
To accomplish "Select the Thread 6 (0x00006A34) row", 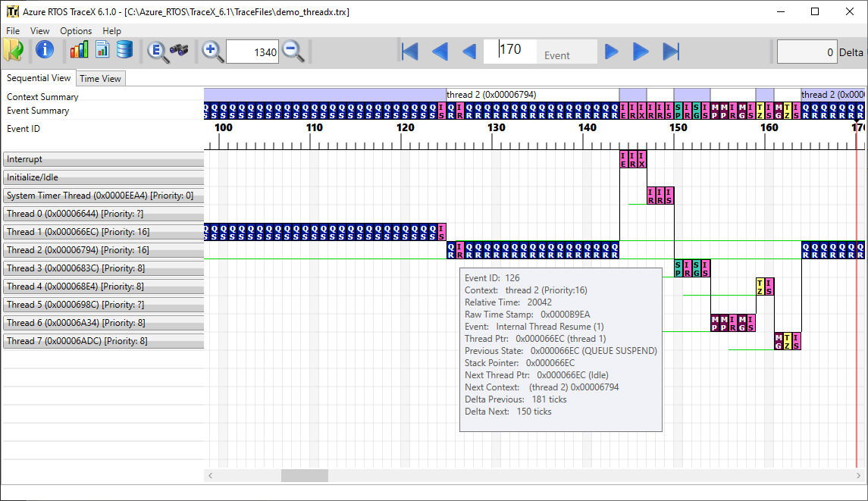I will click(x=104, y=324).
